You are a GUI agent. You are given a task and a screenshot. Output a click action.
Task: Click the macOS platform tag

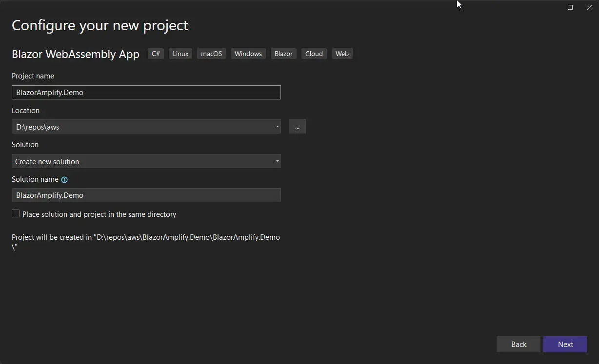coord(211,54)
